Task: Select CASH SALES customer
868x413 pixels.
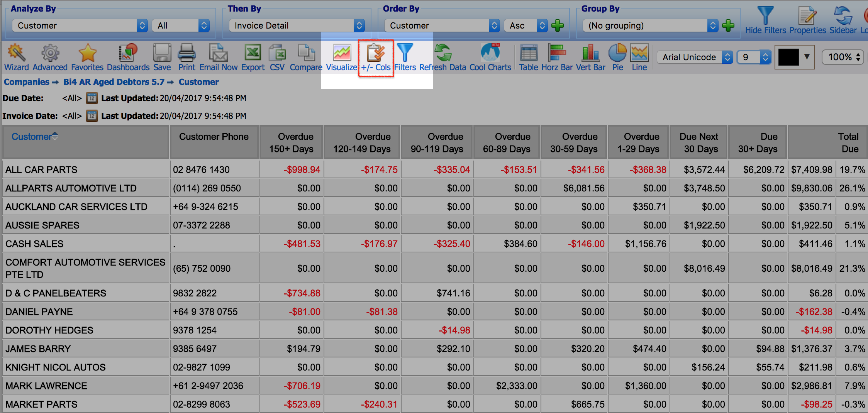Action: 34,244
